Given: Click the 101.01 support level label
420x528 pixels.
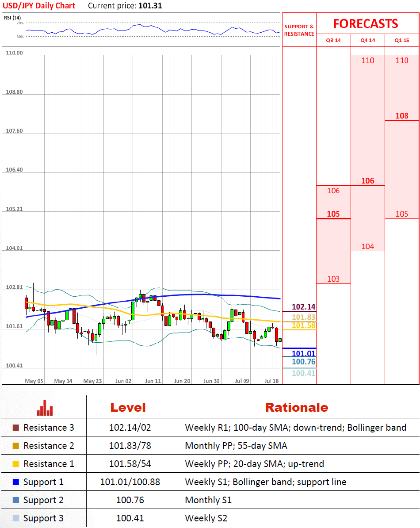Looking at the screenshot, I should [x=303, y=353].
